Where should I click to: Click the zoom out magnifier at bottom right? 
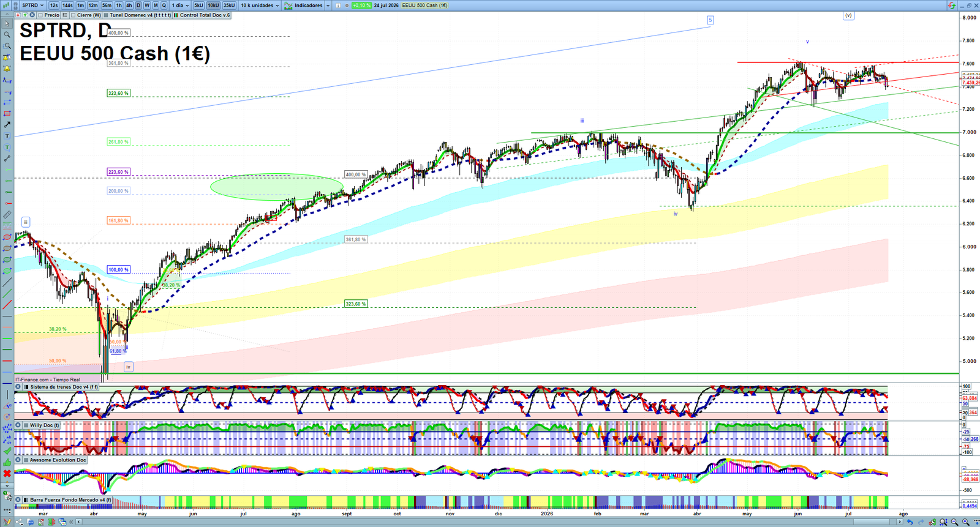(954, 522)
